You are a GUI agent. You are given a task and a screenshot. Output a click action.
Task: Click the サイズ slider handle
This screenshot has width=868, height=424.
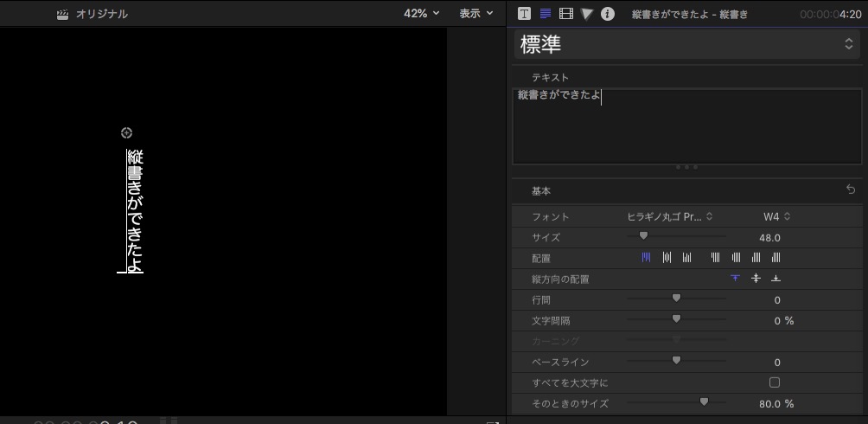click(x=643, y=236)
